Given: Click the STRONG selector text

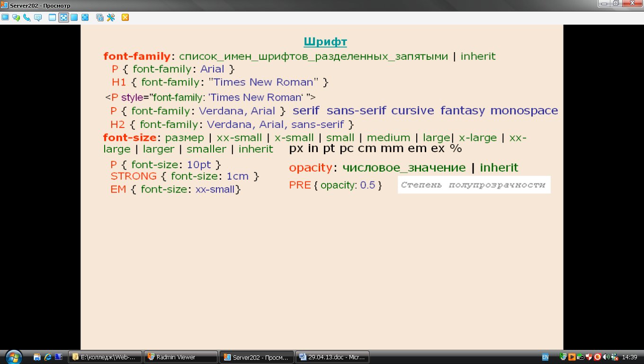Looking at the screenshot, I should (134, 176).
